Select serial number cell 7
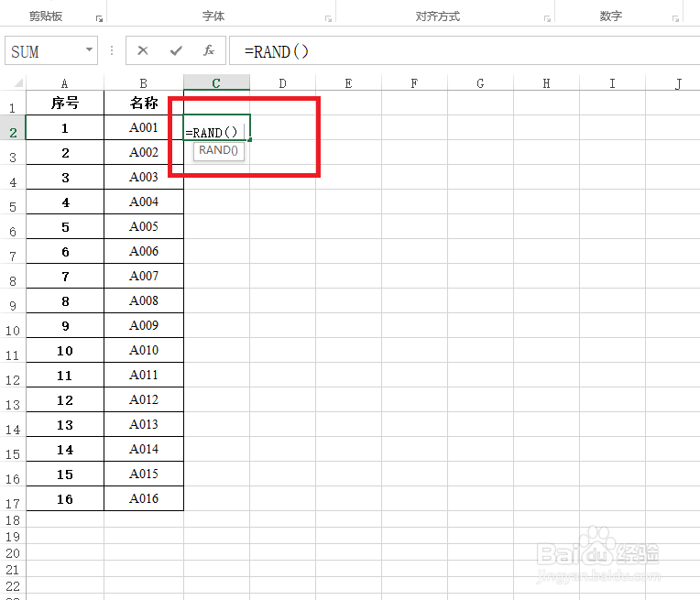Viewport: 700px width, 600px height. click(x=65, y=277)
